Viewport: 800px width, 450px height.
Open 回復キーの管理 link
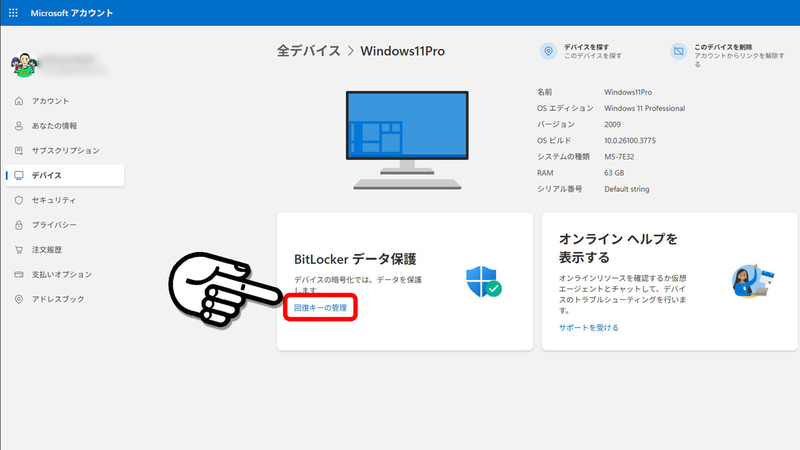pos(320,308)
